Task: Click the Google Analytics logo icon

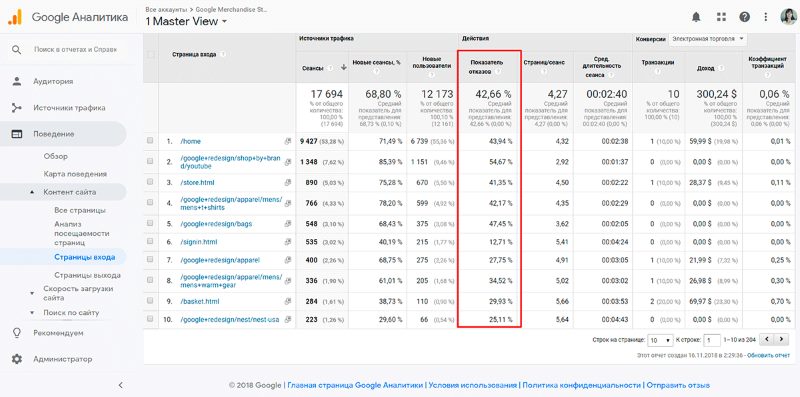Action: click(x=15, y=17)
